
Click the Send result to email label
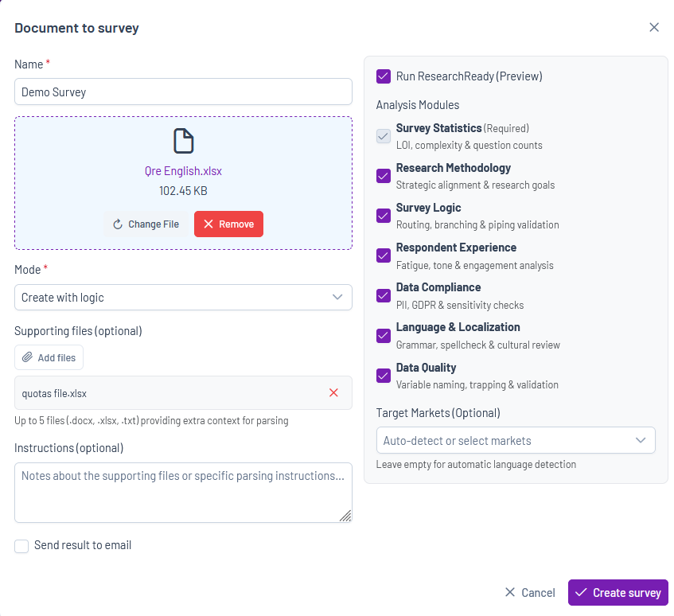point(83,545)
